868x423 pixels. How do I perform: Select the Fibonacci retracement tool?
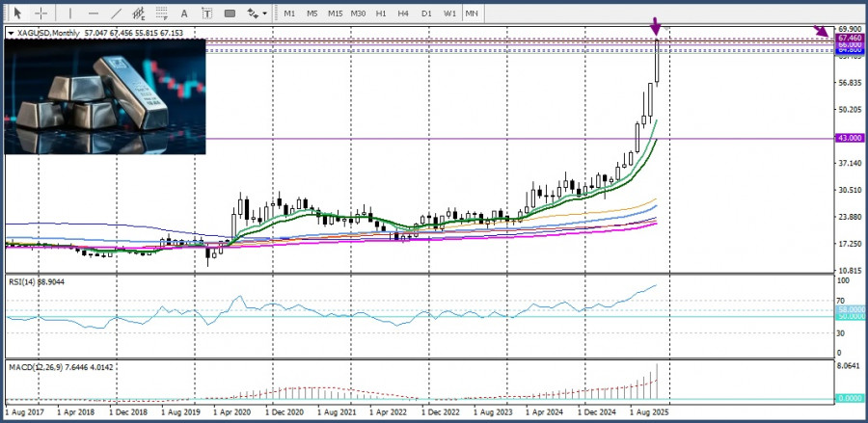coord(161,13)
